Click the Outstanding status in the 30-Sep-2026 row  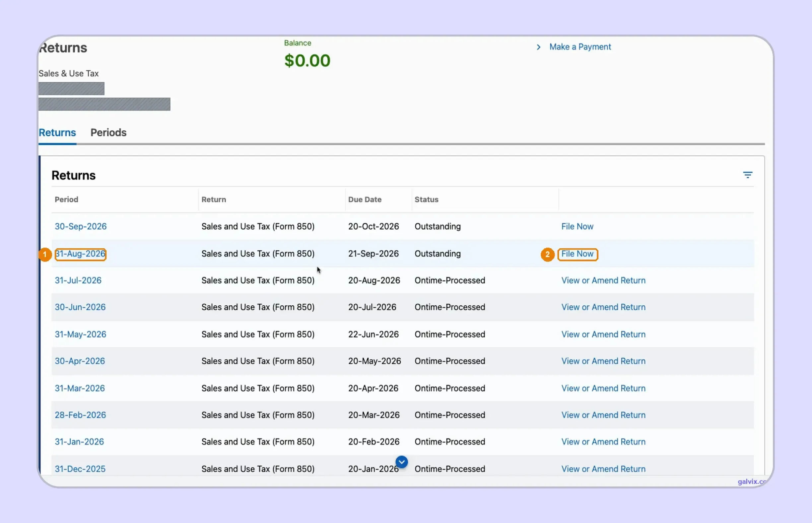coord(438,227)
